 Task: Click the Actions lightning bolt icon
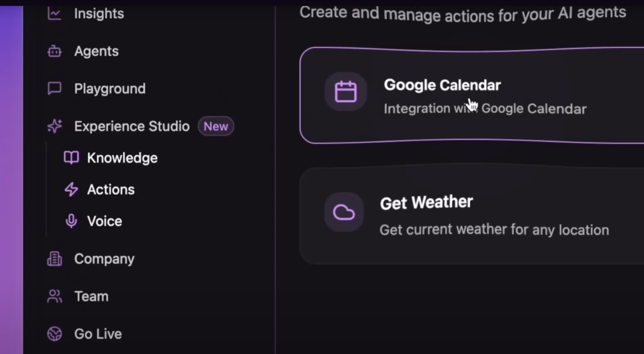tap(71, 189)
